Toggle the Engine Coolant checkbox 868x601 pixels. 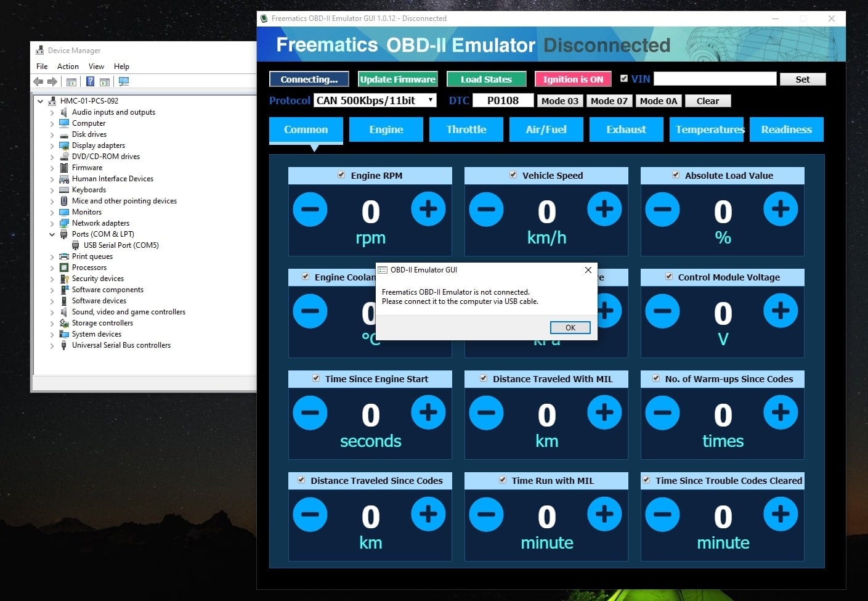pos(306,277)
